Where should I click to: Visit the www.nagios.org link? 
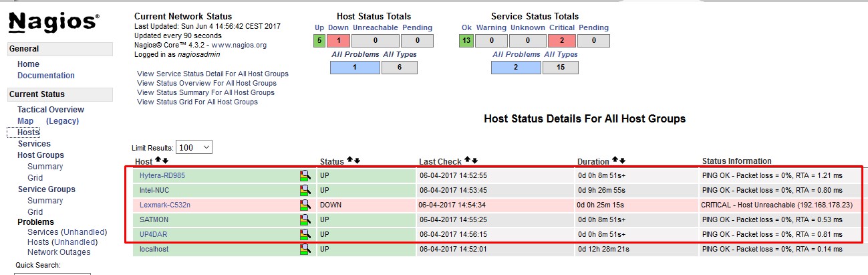point(239,45)
